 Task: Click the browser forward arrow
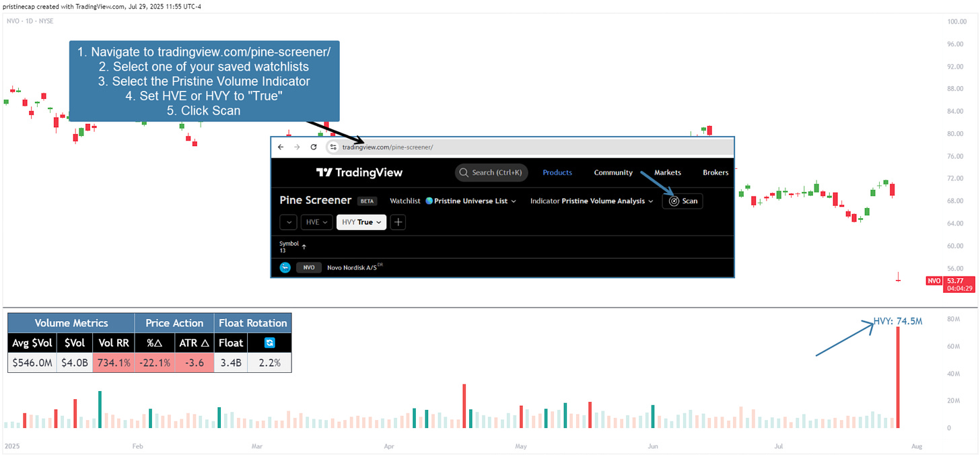[x=297, y=147]
